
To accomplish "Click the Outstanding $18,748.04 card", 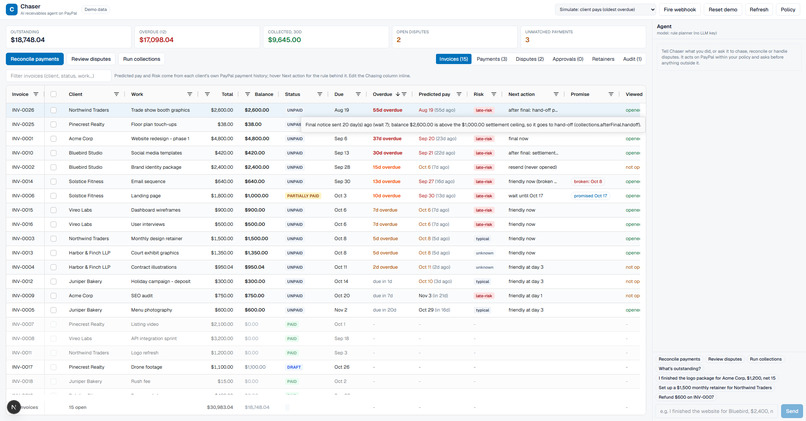I will click(x=68, y=36).
